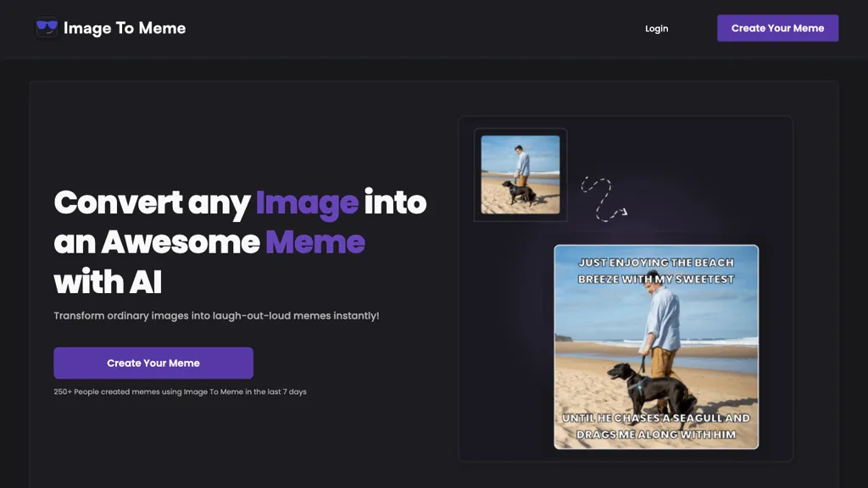Click the tagline about laugh-out-loud memes

point(217,314)
